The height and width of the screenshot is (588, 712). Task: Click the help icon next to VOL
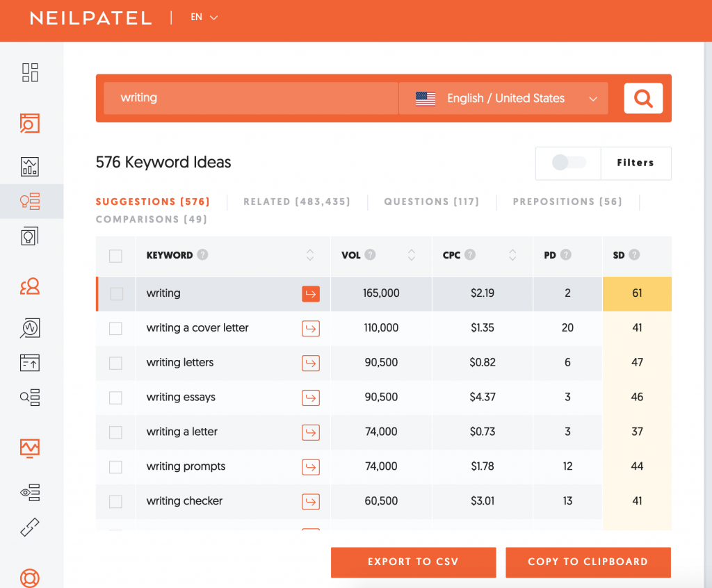coord(371,255)
